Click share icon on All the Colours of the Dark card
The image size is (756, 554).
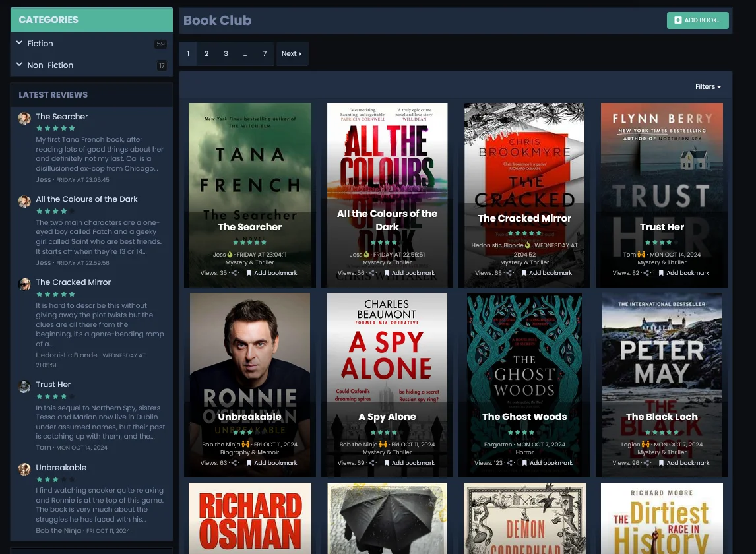371,273
